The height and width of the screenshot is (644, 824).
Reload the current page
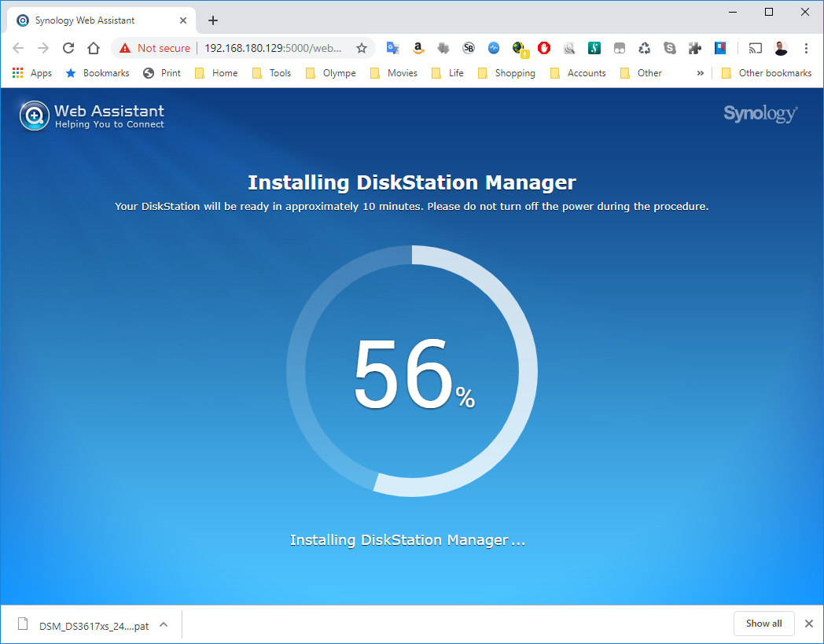pos(68,49)
